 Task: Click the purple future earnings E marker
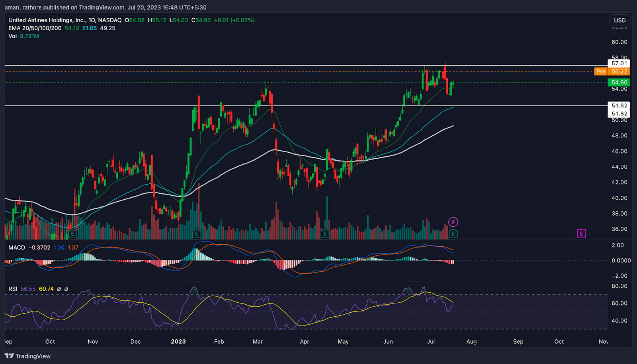coord(581,234)
